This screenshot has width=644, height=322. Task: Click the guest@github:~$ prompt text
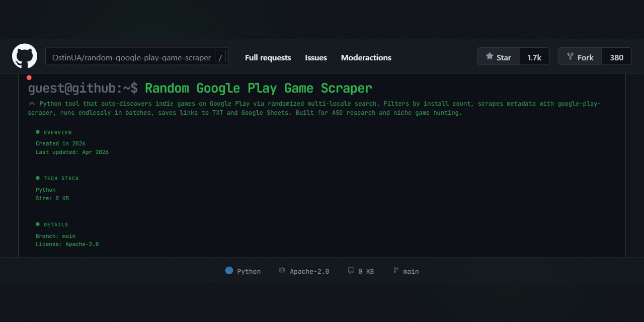[x=83, y=89]
